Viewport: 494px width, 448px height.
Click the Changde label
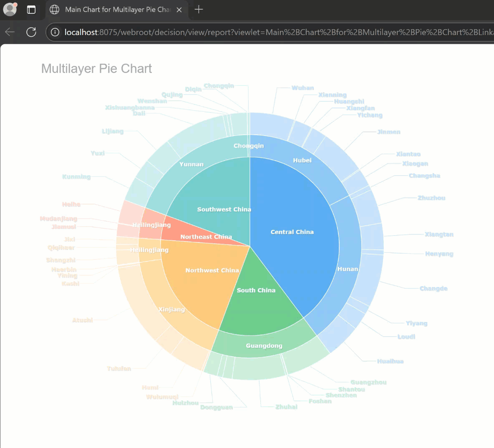(434, 289)
